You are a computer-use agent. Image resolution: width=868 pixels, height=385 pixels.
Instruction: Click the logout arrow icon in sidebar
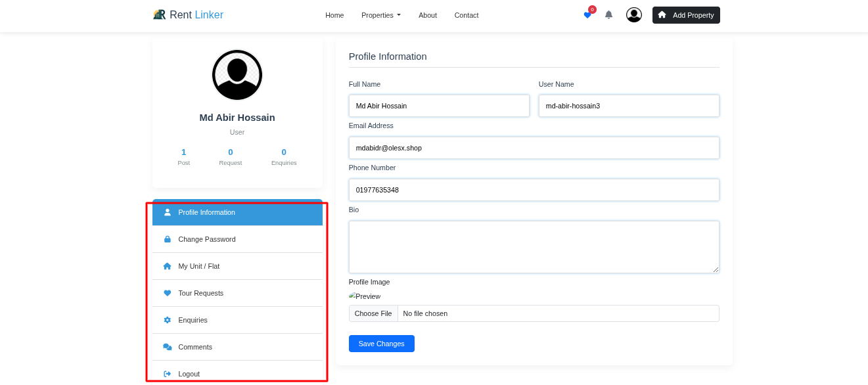pyautogui.click(x=167, y=373)
